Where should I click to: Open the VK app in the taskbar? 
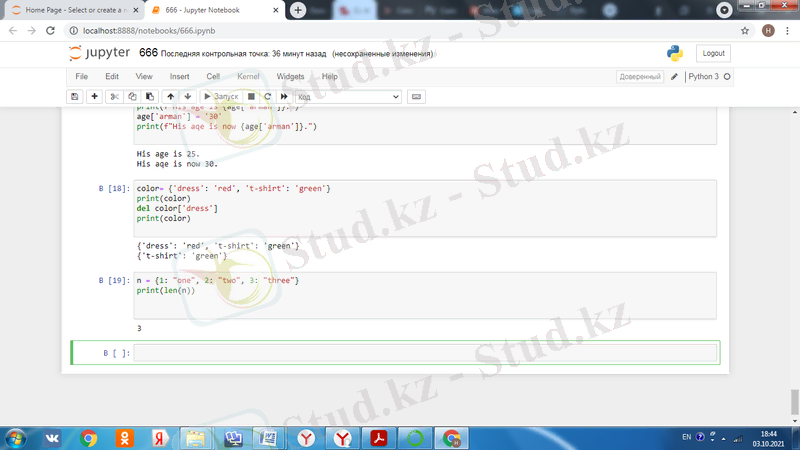[52, 438]
